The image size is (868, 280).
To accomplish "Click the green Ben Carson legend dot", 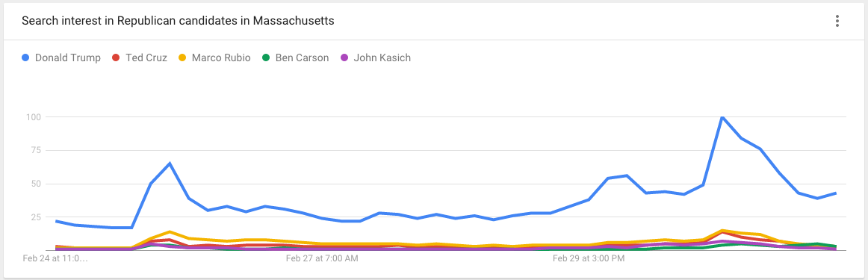I will click(266, 57).
